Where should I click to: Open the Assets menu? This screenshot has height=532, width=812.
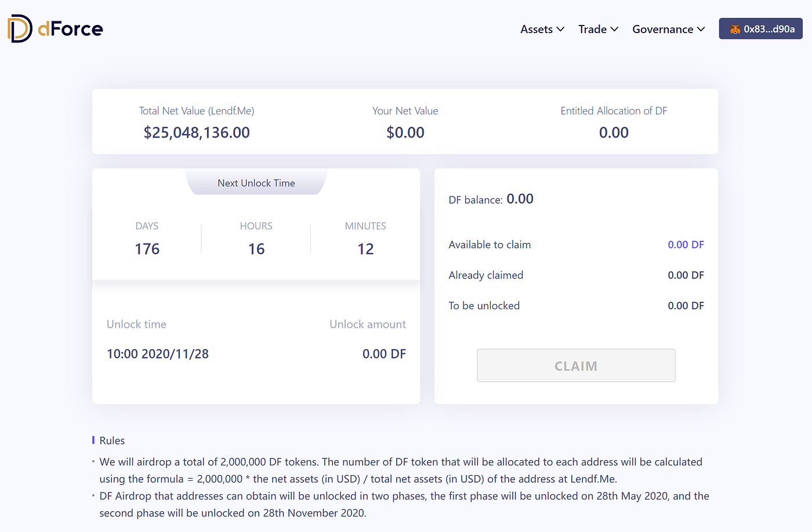pyautogui.click(x=542, y=29)
